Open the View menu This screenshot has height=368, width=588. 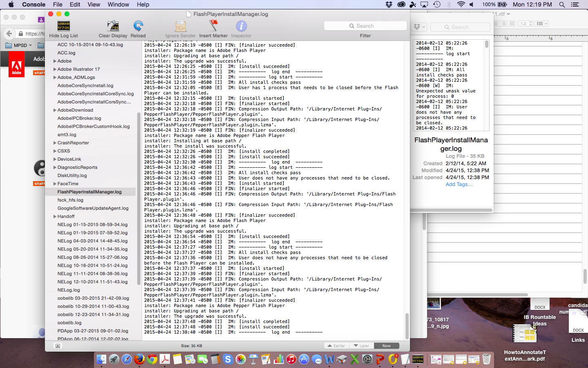pyautogui.click(x=94, y=4)
